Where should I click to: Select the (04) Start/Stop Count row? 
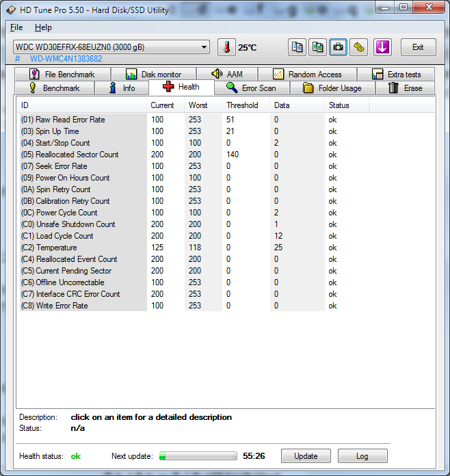[194, 143]
